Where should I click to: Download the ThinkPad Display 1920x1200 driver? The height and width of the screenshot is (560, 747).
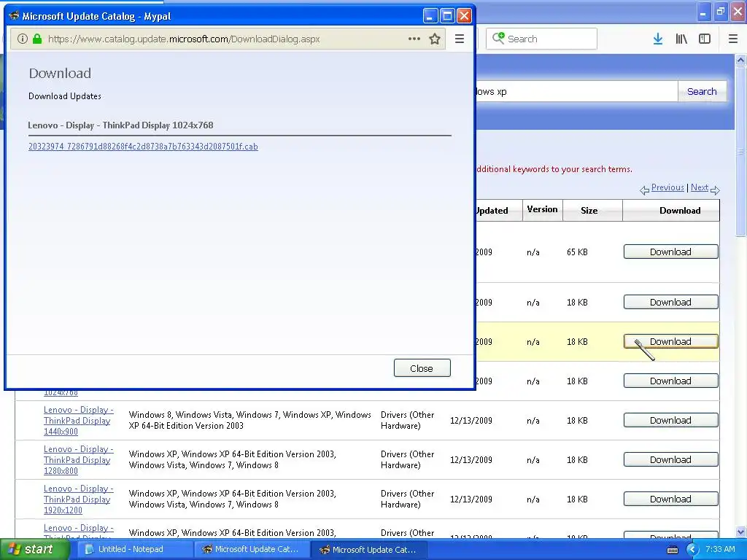click(671, 499)
